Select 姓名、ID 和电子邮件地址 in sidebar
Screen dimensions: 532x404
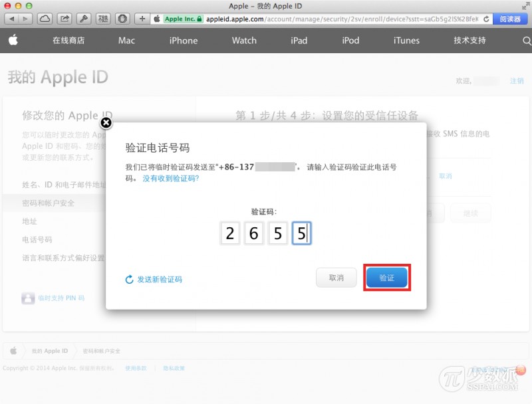click(64, 185)
